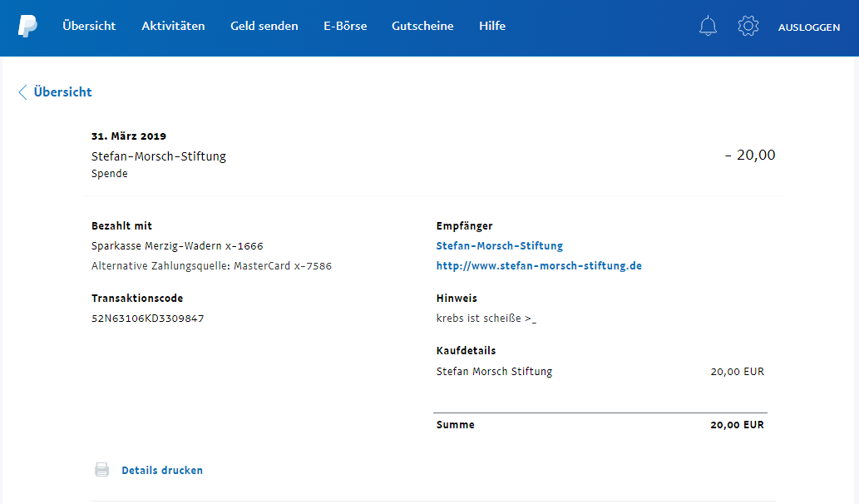Click Sparkasse Merzig-Wadern x-1666 text
The width and height of the screenshot is (859, 504).
point(177,246)
